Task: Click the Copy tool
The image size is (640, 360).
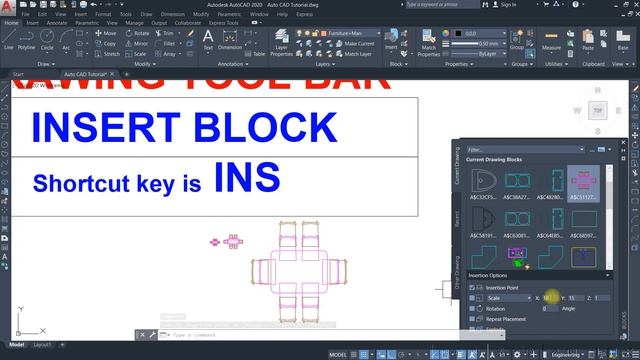Action: coord(106,43)
